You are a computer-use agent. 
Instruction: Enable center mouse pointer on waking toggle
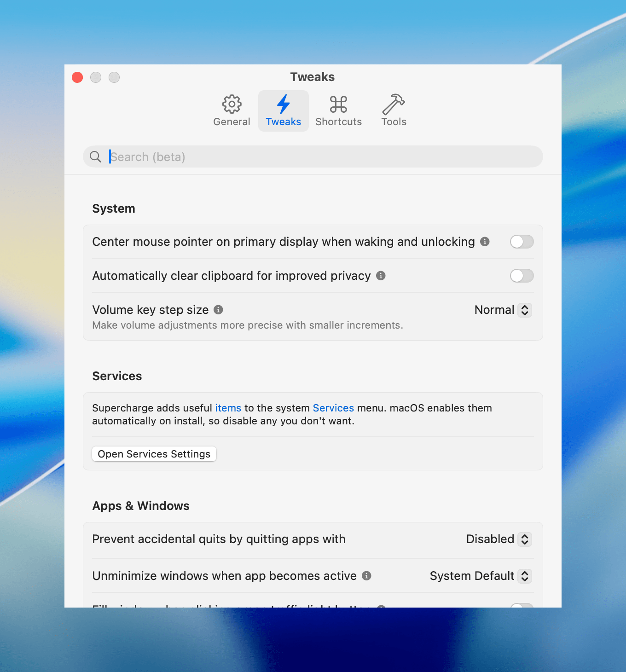coord(522,242)
